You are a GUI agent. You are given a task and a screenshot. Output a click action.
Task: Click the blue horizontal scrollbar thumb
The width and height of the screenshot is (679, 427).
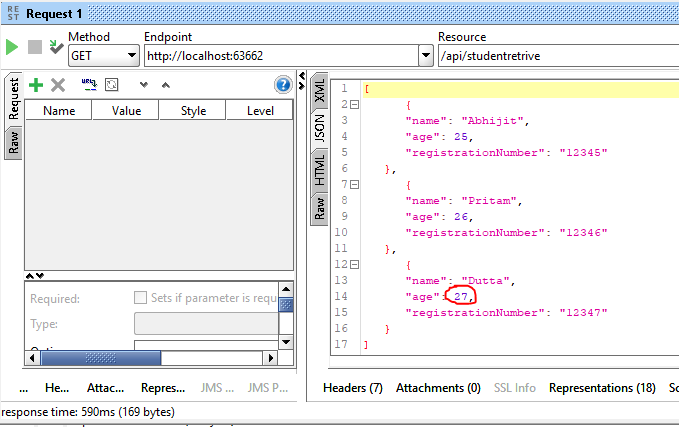(x=100, y=358)
